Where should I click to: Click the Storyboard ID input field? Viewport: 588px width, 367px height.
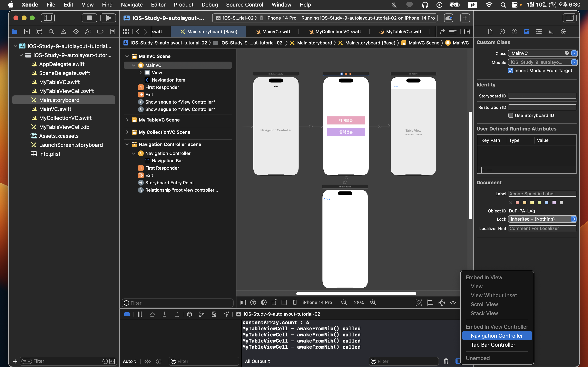point(542,96)
